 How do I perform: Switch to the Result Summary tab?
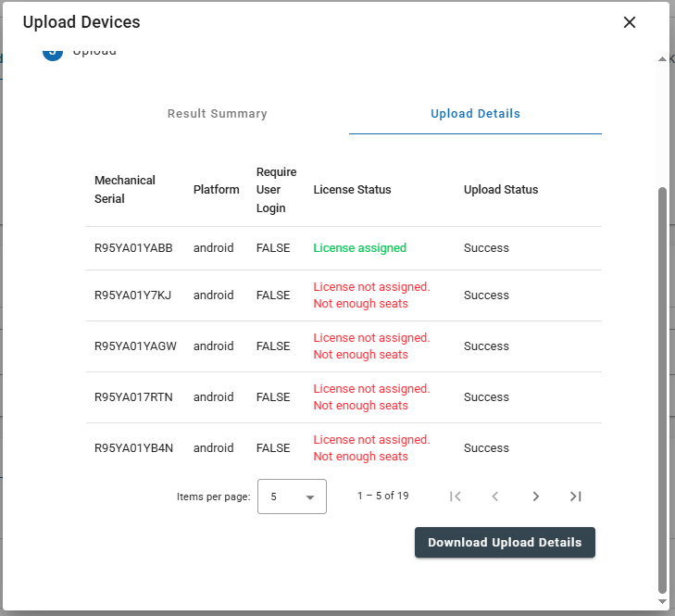tap(218, 114)
